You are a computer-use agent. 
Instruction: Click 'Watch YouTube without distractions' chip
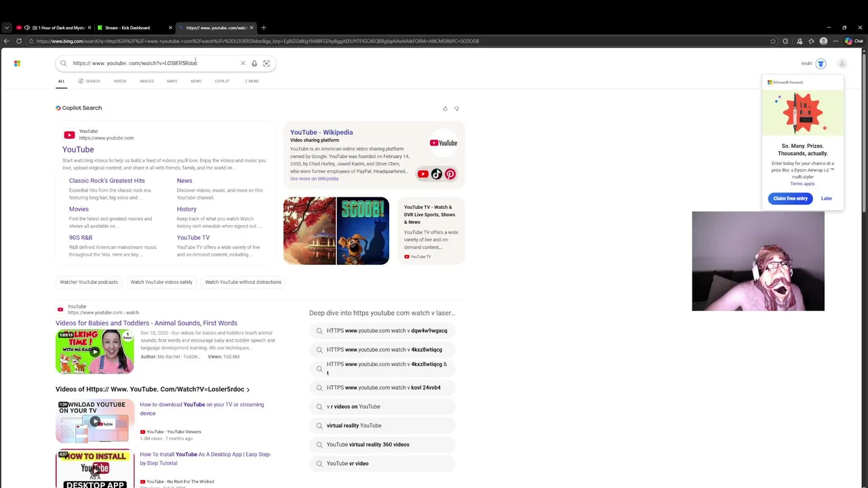click(x=243, y=282)
